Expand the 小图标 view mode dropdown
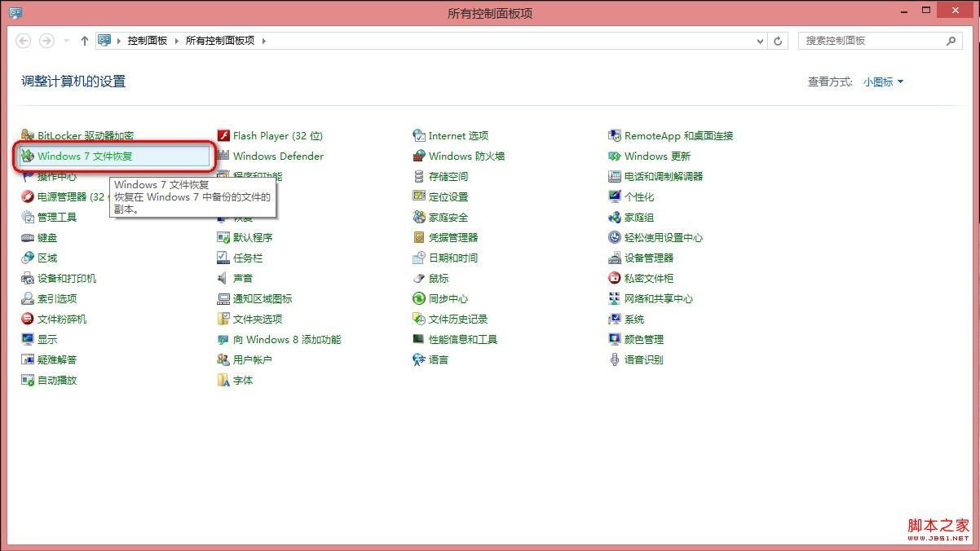This screenshot has height=551, width=980. coord(884,82)
